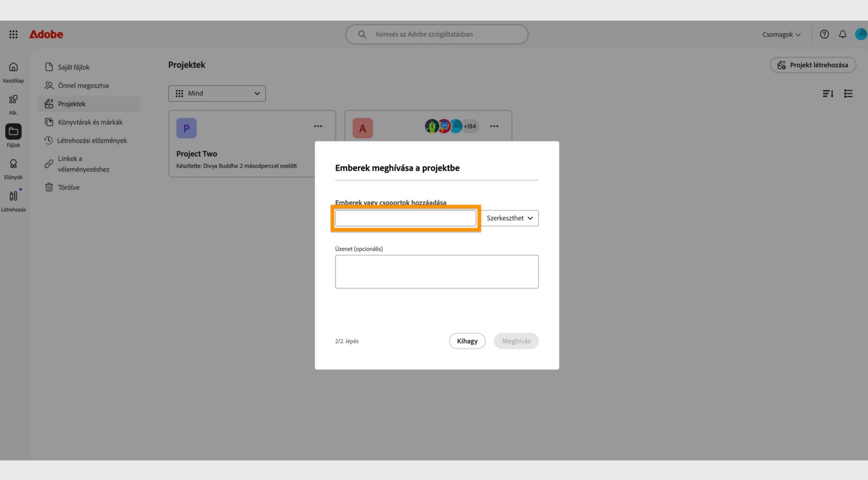Open the help question mark icon
The height and width of the screenshot is (480, 868).
(824, 34)
